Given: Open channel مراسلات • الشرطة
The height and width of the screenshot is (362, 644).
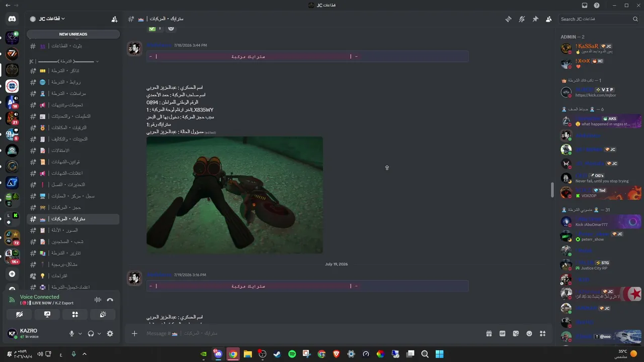Looking at the screenshot, I should coord(73,94).
